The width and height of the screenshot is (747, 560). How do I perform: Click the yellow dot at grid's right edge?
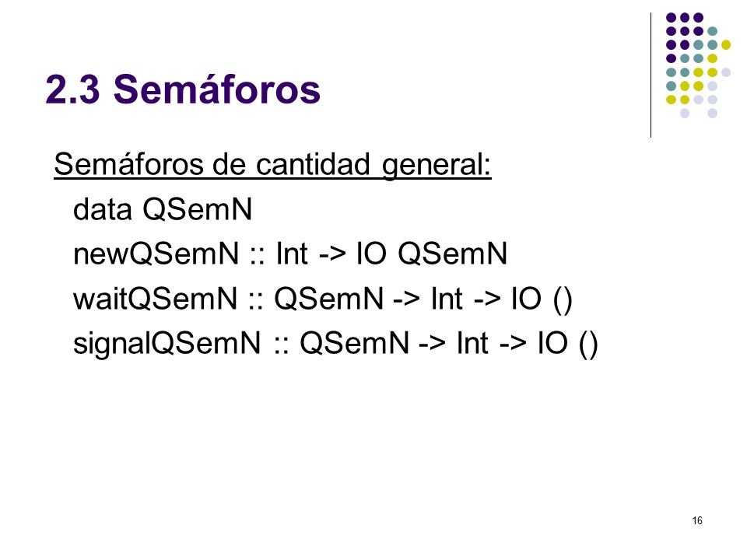726,45
